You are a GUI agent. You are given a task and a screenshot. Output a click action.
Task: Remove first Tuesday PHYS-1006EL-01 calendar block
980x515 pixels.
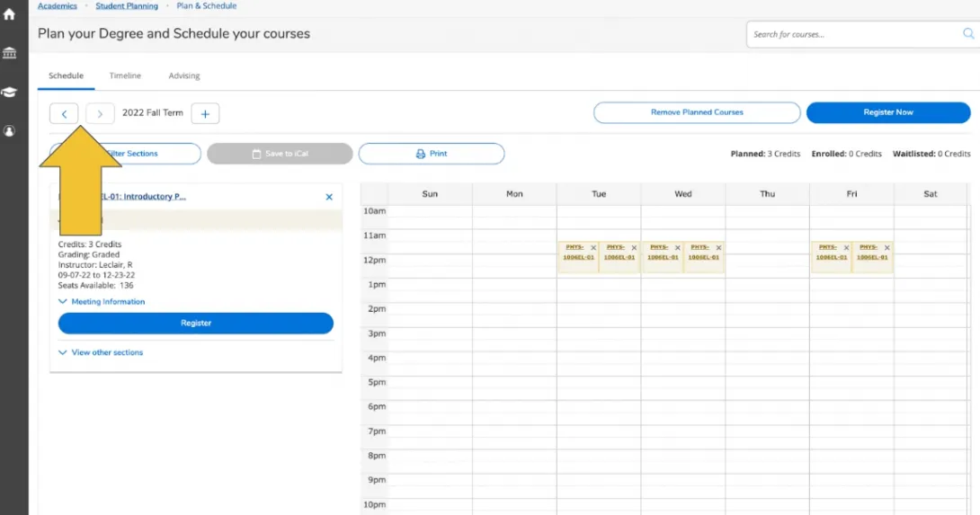click(593, 248)
